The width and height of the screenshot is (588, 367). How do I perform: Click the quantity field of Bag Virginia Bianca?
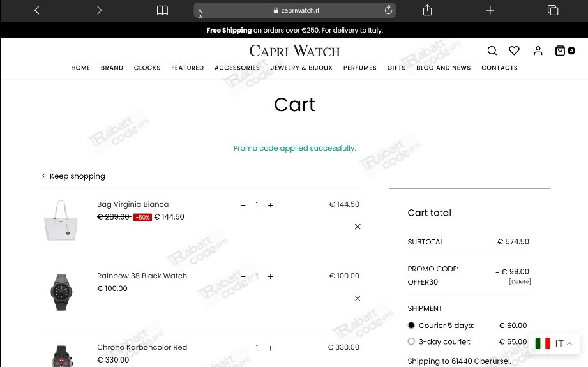257,205
